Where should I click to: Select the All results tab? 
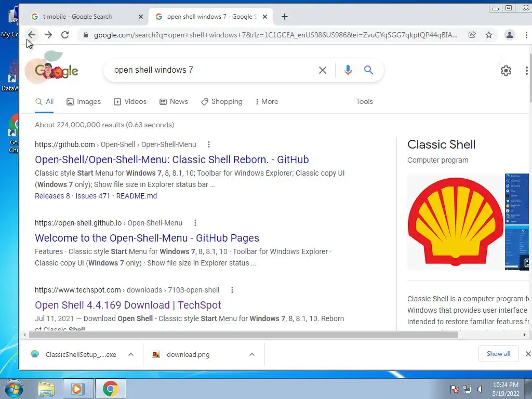tap(45, 101)
